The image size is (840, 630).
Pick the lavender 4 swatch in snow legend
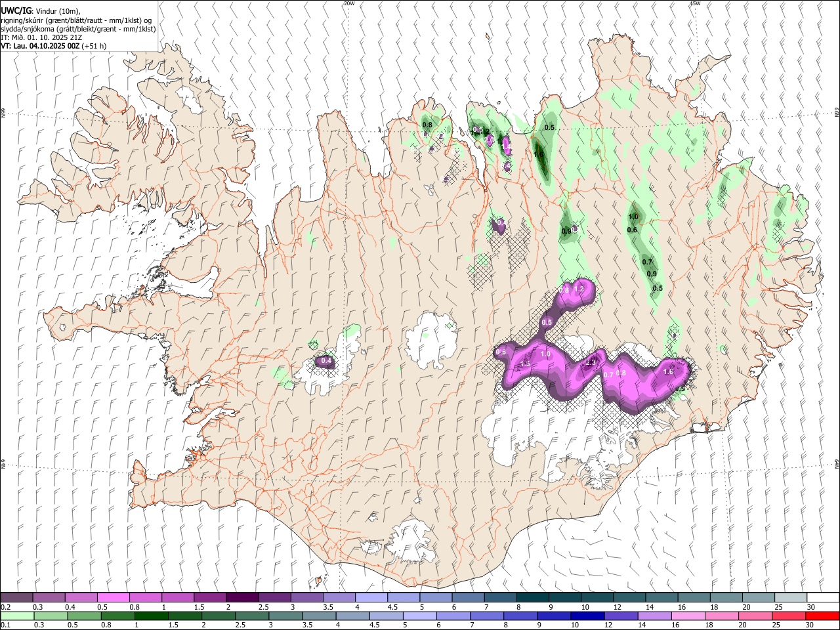371,597
